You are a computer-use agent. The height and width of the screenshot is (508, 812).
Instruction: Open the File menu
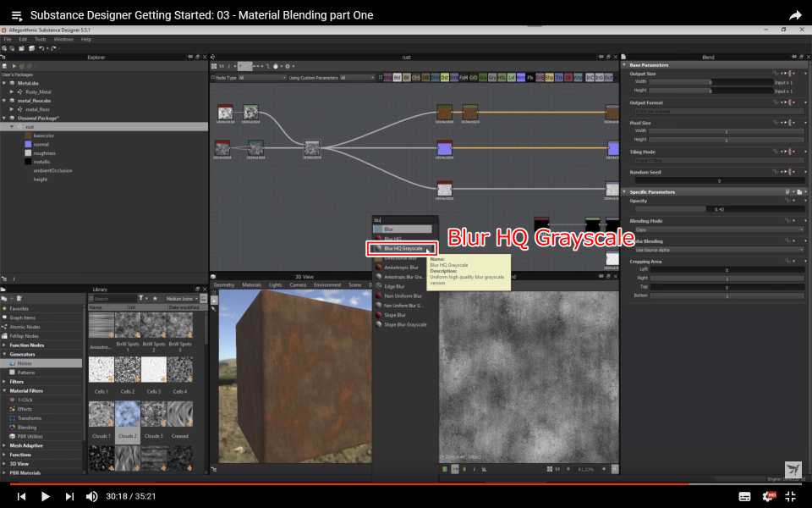[x=8, y=40]
